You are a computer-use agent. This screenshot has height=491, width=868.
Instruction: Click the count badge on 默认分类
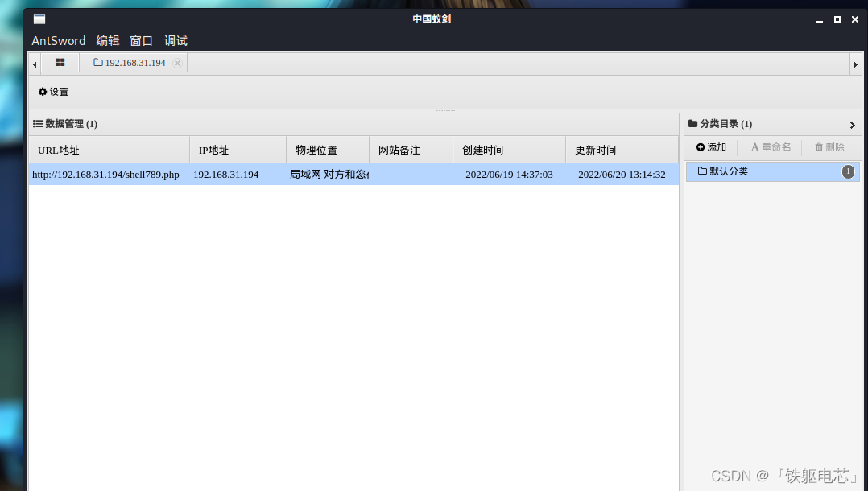(x=847, y=171)
